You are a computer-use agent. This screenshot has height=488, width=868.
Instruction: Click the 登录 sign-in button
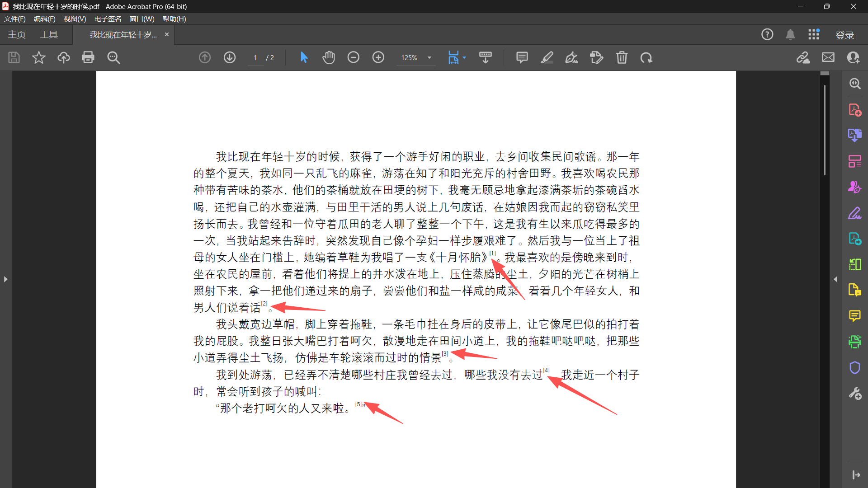[x=844, y=35]
